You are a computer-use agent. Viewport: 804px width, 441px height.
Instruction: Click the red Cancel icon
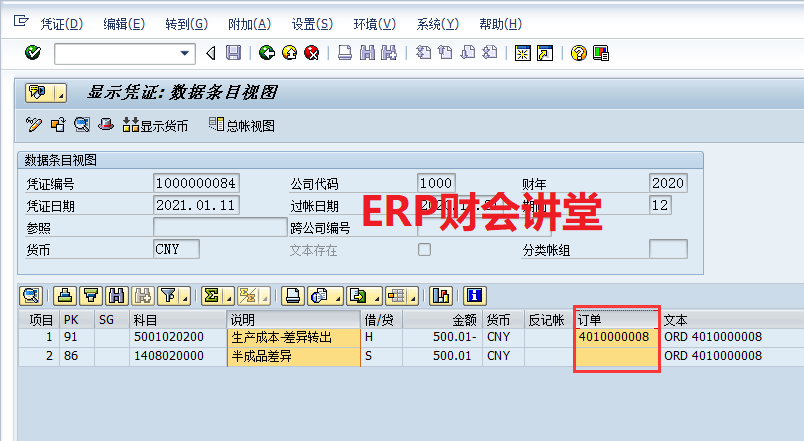(312, 53)
